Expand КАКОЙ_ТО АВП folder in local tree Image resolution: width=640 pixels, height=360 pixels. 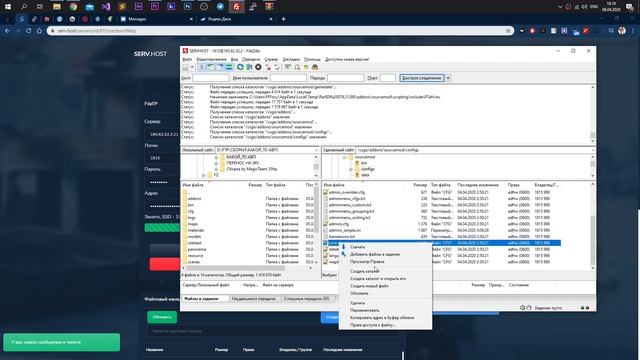tap(216, 157)
